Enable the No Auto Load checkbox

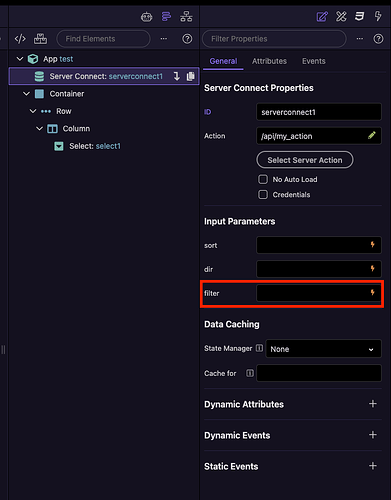[x=263, y=179]
